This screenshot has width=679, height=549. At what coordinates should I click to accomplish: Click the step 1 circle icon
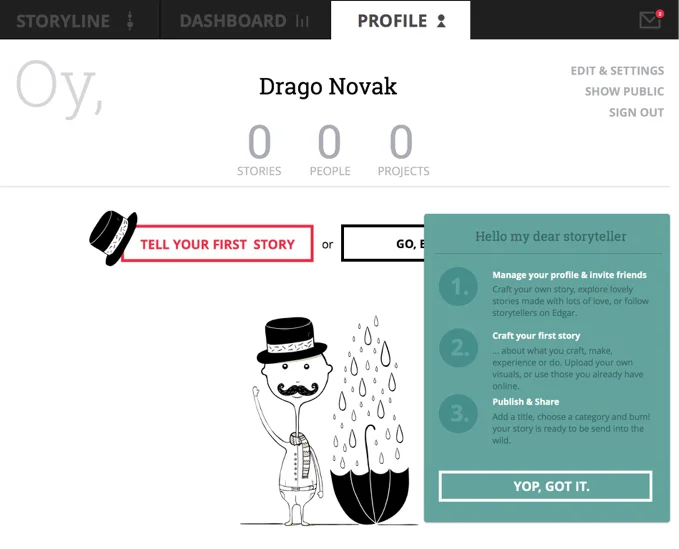click(x=458, y=286)
